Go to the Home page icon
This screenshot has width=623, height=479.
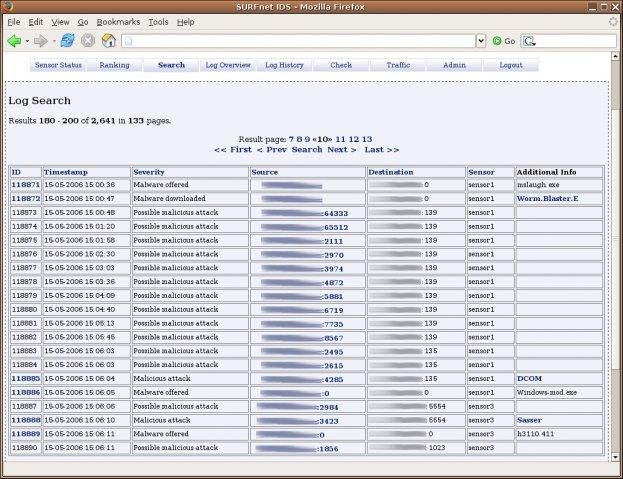click(x=108, y=41)
